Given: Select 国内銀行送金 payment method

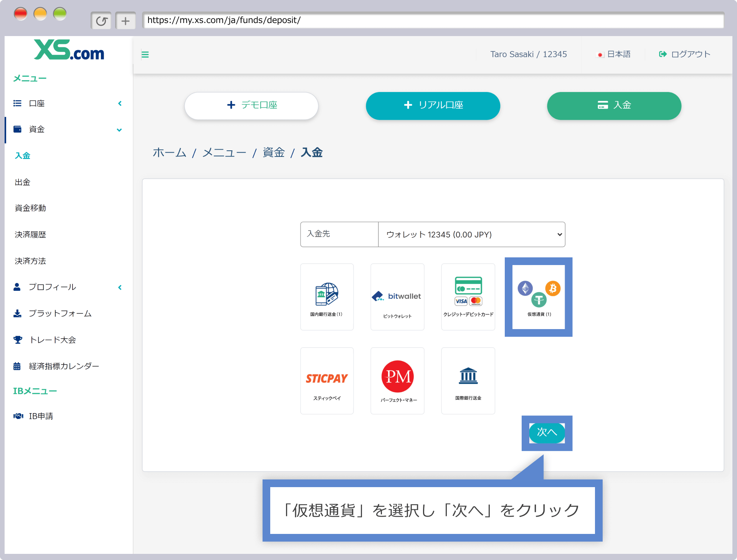Looking at the screenshot, I should point(327,297).
